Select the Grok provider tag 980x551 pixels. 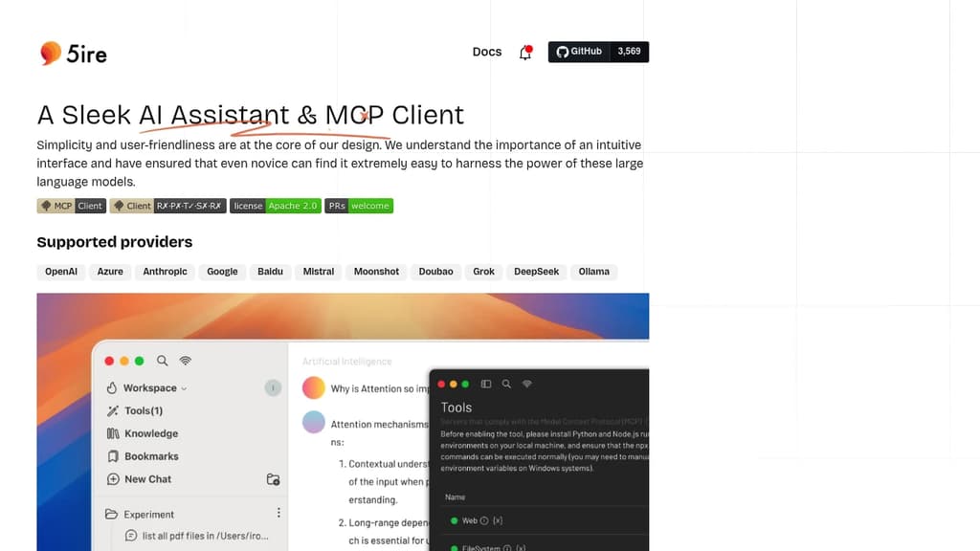pos(483,272)
